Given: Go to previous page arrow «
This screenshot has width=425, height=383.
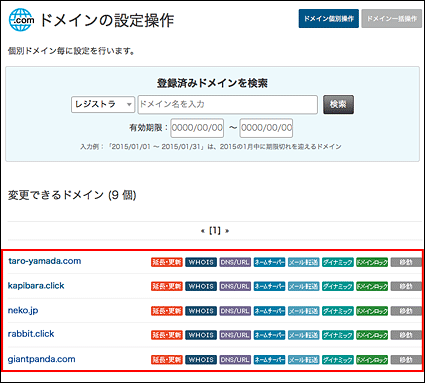Looking at the screenshot, I should click(203, 231).
